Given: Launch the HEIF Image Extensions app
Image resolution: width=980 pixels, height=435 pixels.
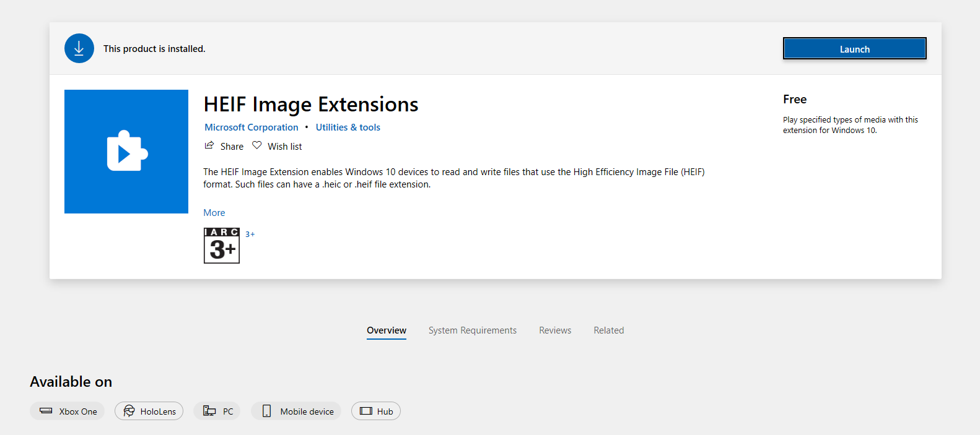Looking at the screenshot, I should (854, 49).
